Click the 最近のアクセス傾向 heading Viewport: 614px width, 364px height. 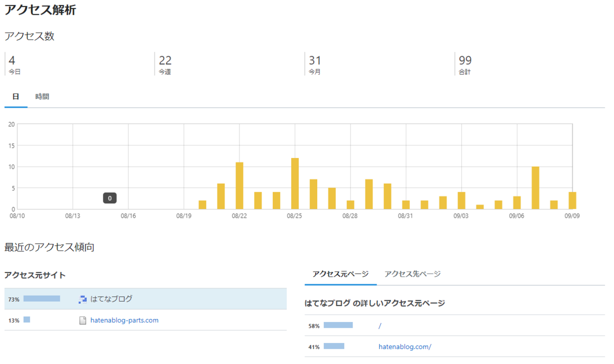pos(49,247)
